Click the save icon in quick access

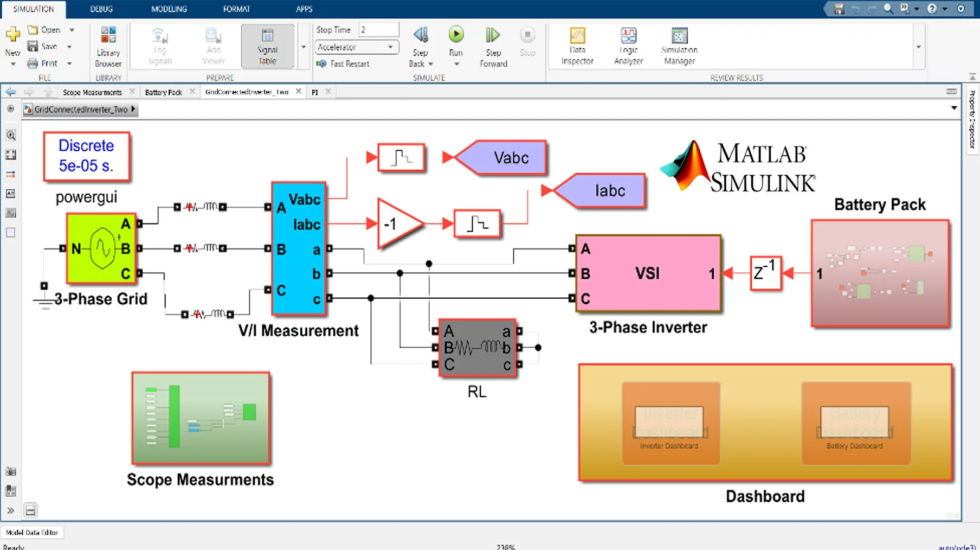[x=839, y=9]
